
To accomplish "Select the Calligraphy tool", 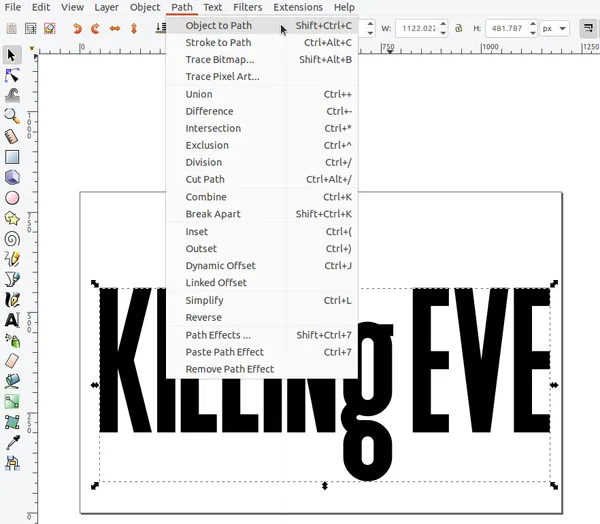I will (12, 300).
